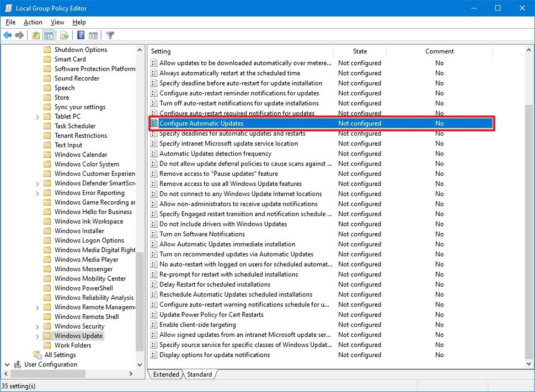This screenshot has height=392, width=535.
Task: Switch to the Standard tab
Action: 199,374
